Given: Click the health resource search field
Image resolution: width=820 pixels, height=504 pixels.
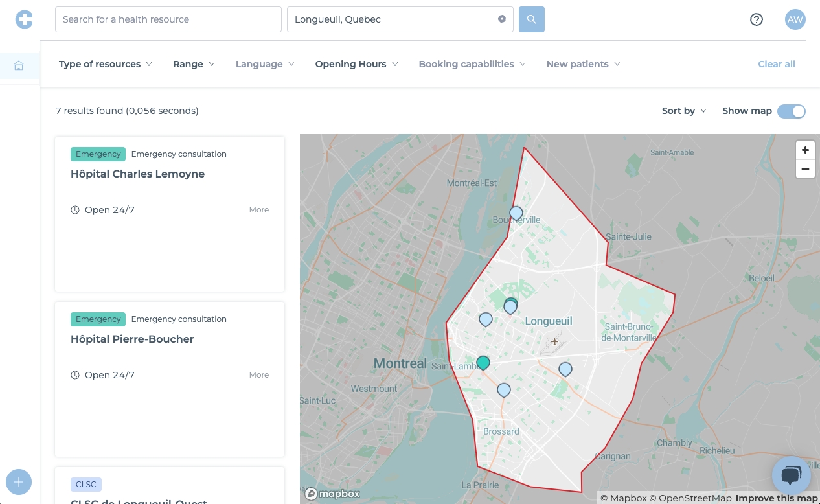Looking at the screenshot, I should point(168,19).
